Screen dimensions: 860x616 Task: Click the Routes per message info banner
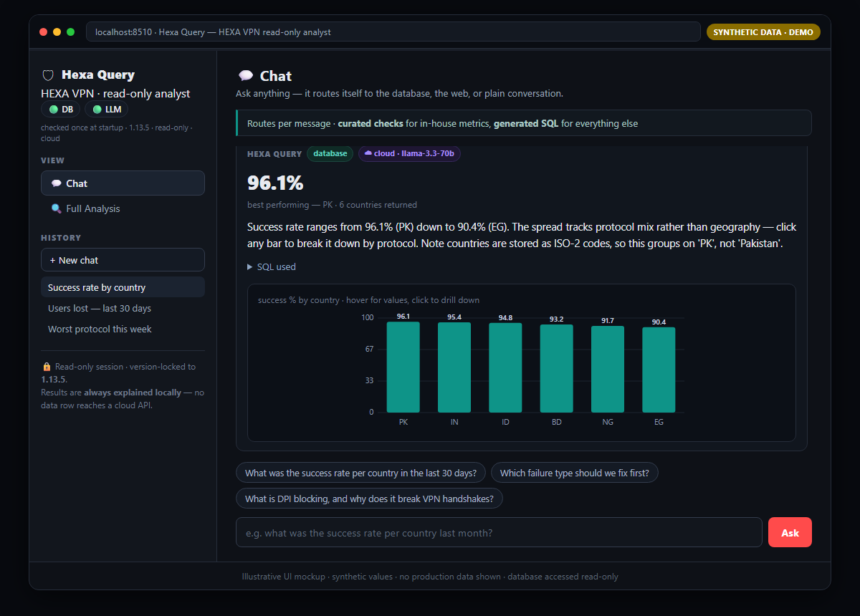click(x=523, y=122)
